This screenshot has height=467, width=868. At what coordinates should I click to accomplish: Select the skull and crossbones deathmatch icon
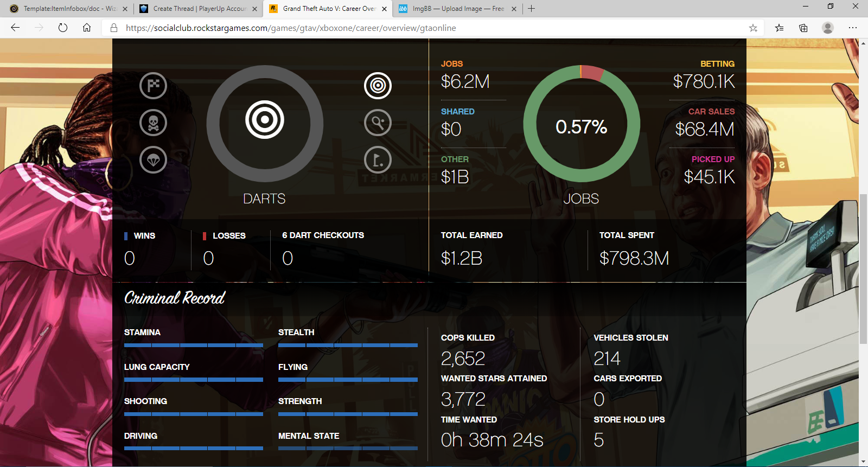pyautogui.click(x=154, y=123)
